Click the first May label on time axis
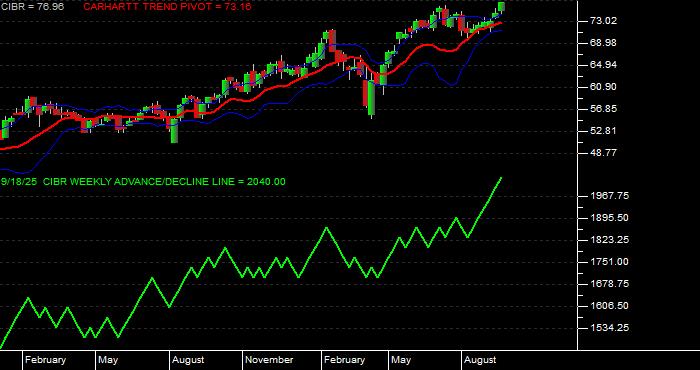This screenshot has height=370, width=700. coord(108,360)
